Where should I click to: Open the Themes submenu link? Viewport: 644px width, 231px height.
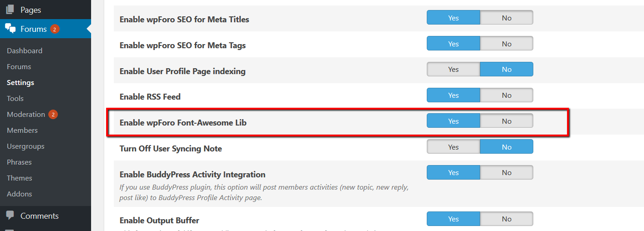click(20, 178)
